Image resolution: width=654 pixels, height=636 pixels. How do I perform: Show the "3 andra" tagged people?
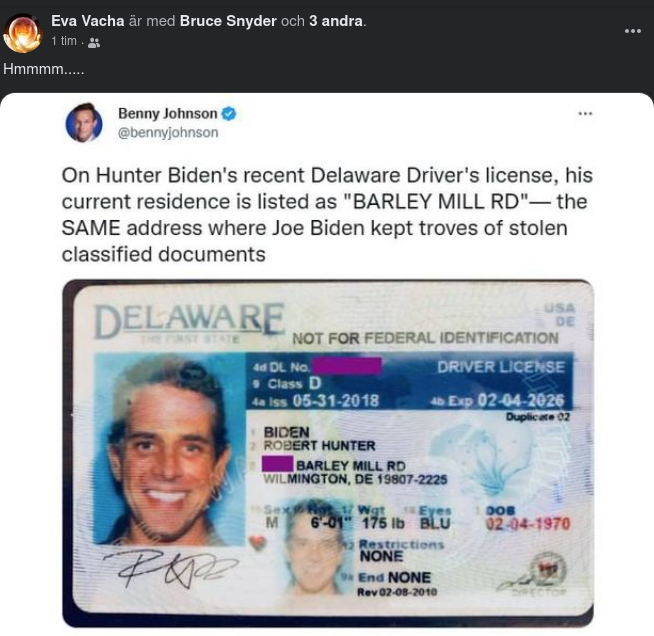point(336,20)
